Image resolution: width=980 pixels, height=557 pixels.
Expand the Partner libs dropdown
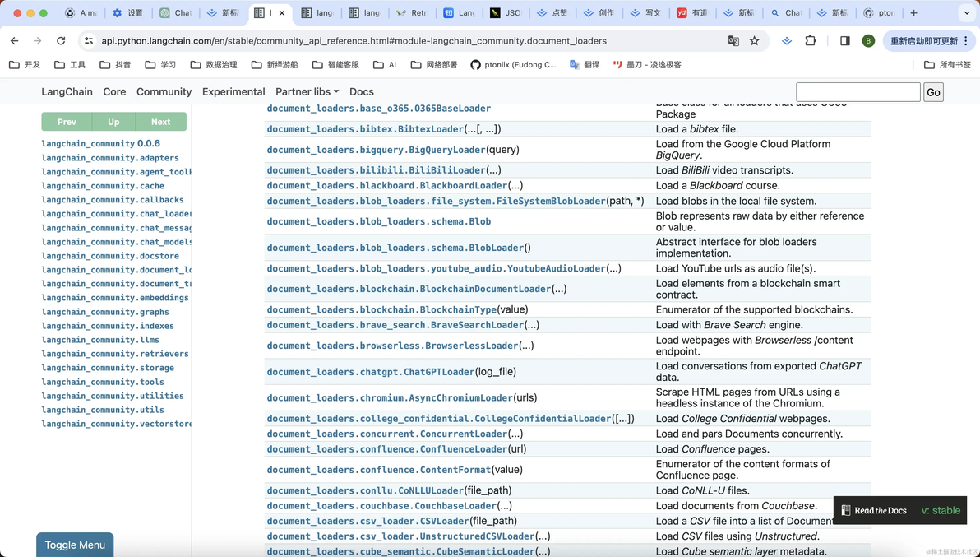coord(307,91)
